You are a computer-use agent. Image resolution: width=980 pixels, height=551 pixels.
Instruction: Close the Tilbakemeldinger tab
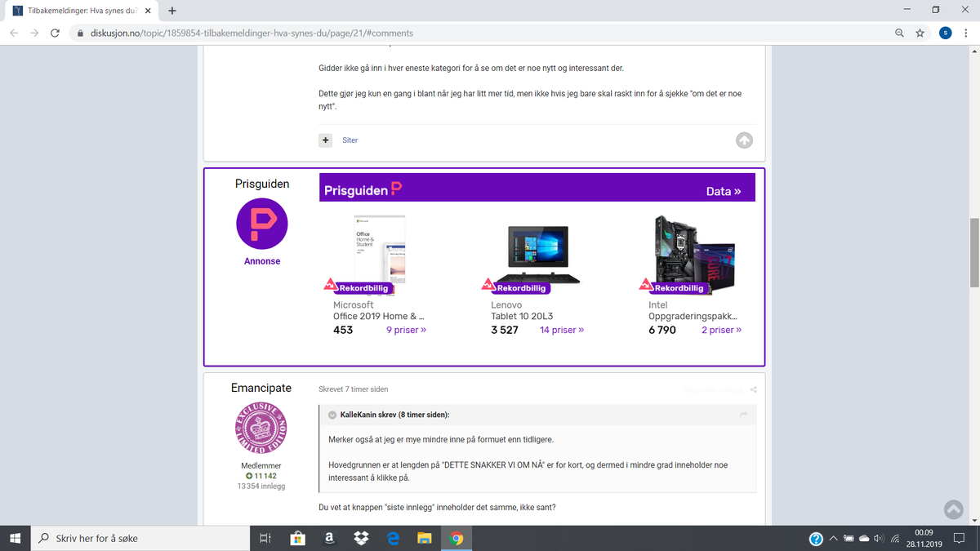point(148,11)
